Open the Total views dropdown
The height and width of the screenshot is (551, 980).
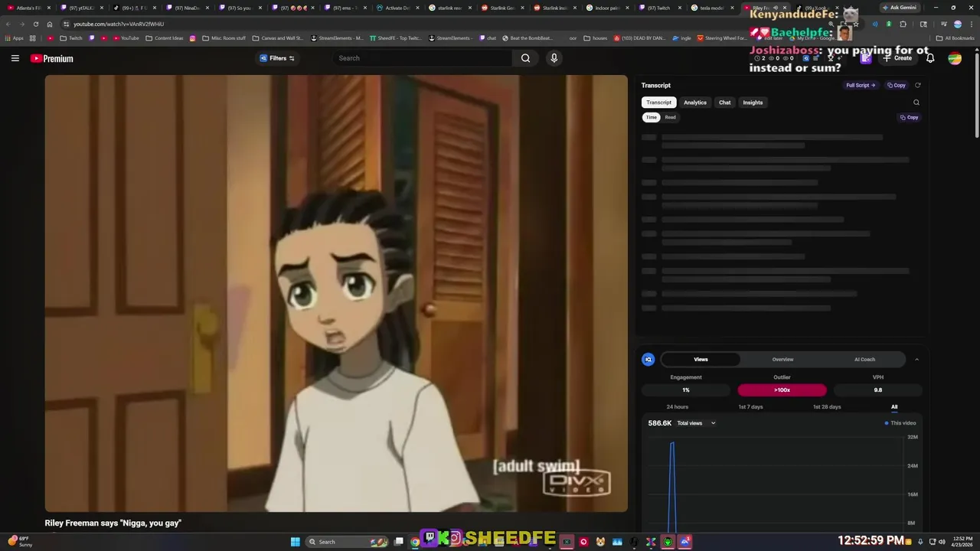[x=696, y=423]
